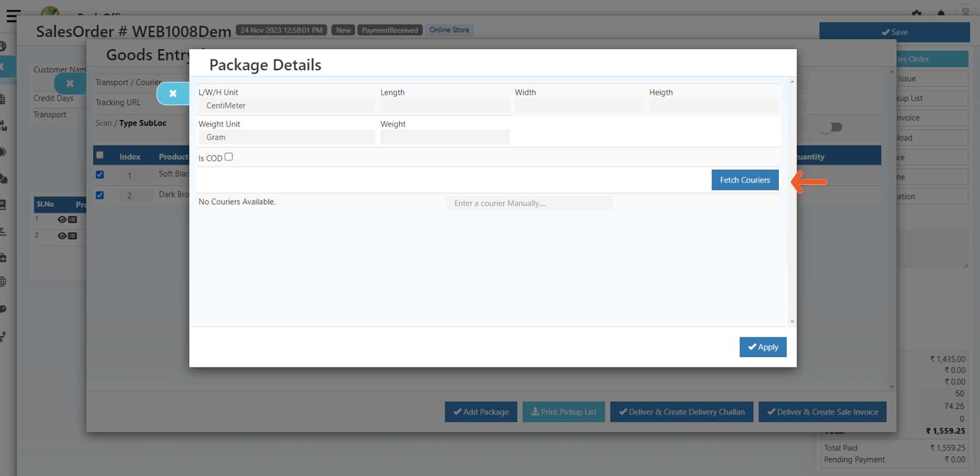Click the Fetch Couriers button

coord(745,180)
